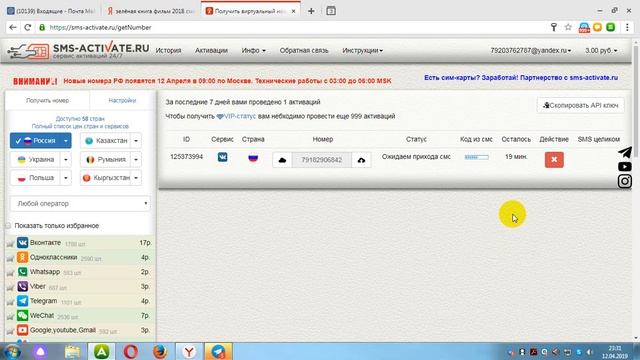
Task: Open the Инфо dropdown menu
Action: coord(253,50)
